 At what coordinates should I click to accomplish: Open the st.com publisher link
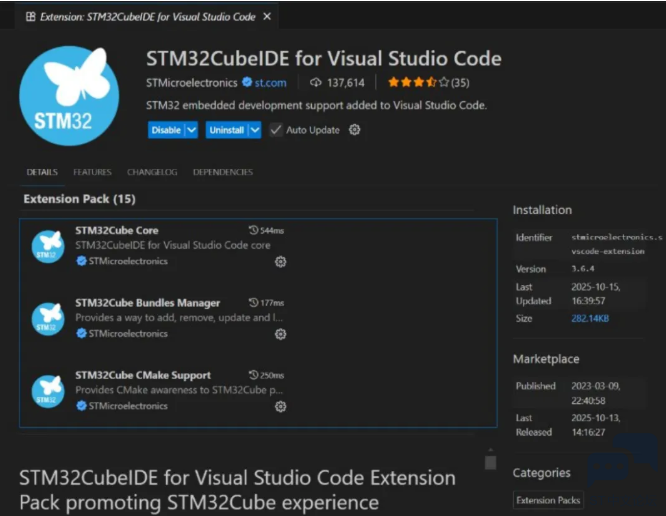coord(270,83)
